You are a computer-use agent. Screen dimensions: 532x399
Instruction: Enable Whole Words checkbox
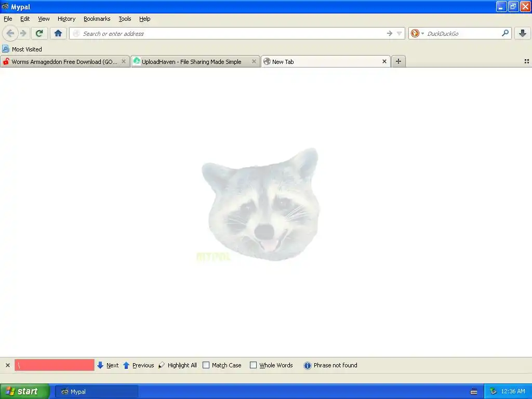[253, 365]
